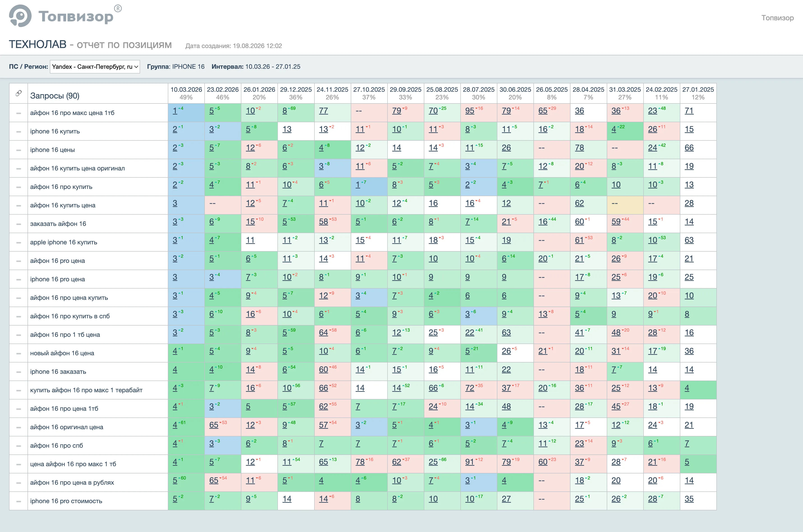Open iphone 16 цены position under 24.11.2025
803x532 pixels.
click(x=321, y=148)
